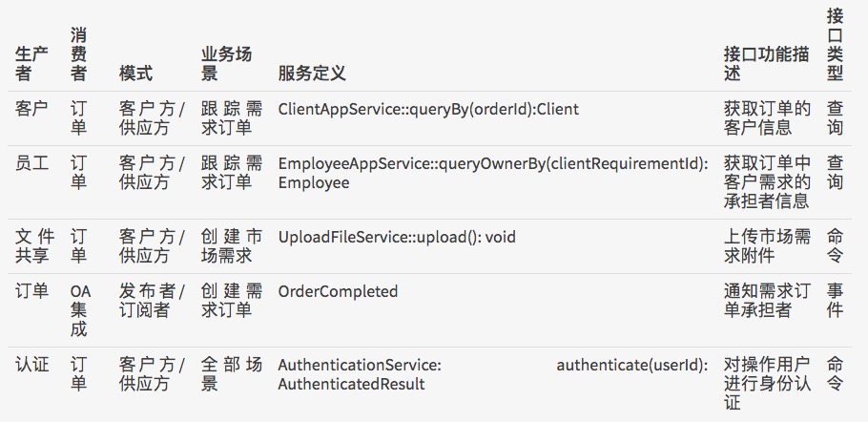
Task: Select the UploadFileService::upload(): void cell
Action: (397, 236)
